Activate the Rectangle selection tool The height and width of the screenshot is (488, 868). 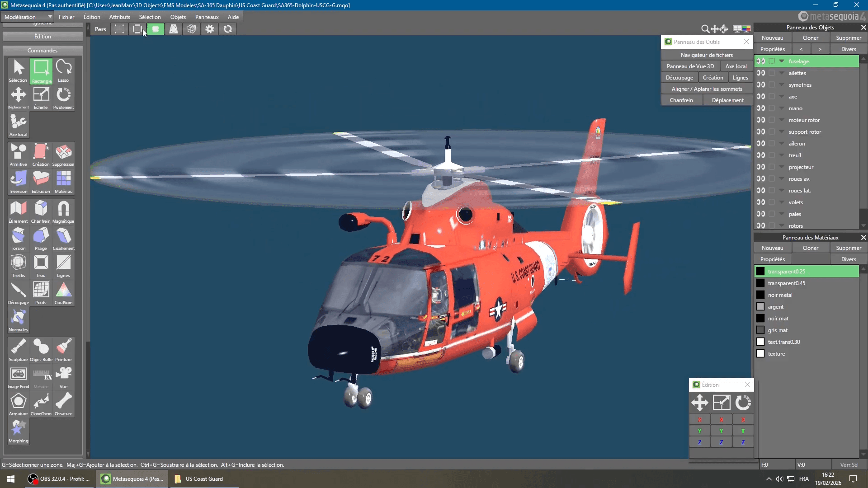click(x=41, y=71)
